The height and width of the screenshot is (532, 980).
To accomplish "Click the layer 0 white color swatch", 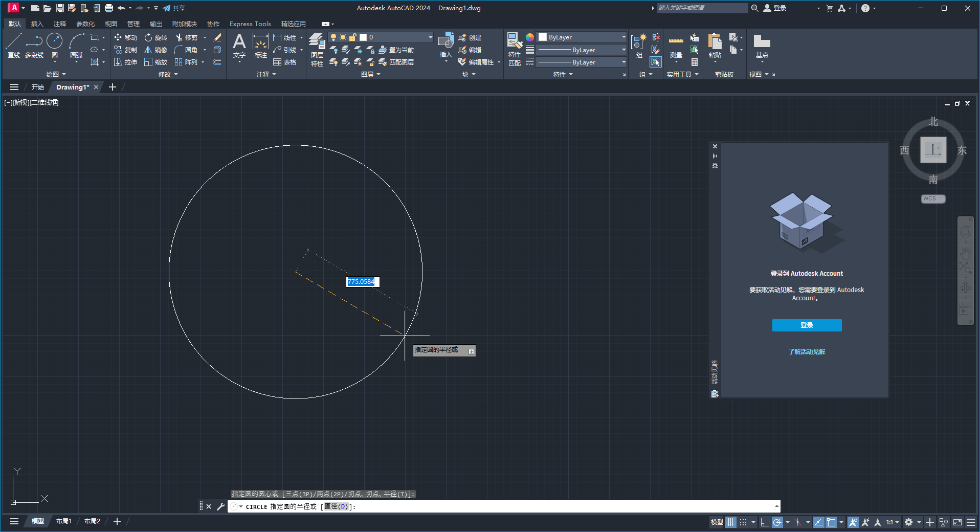I will [363, 37].
